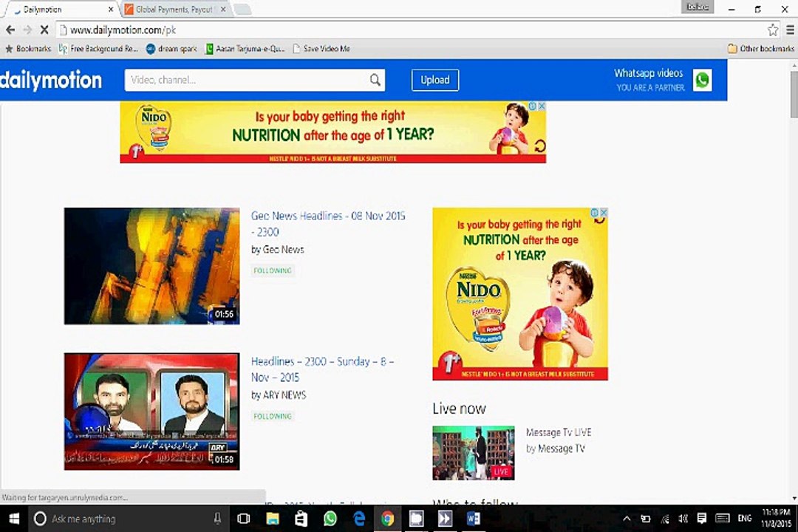This screenshot has height=532, width=798.
Task: Open AdChoices info on top banner ad
Action: point(533,106)
